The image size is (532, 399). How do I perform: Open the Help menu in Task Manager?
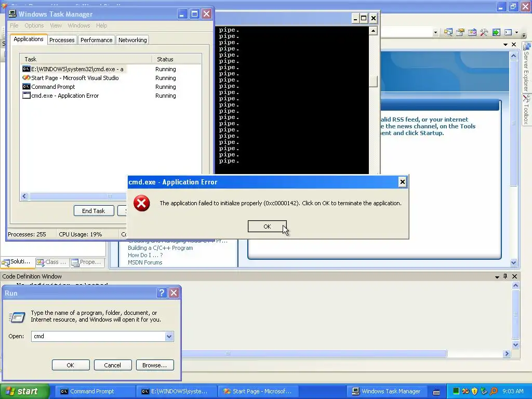pyautogui.click(x=101, y=25)
